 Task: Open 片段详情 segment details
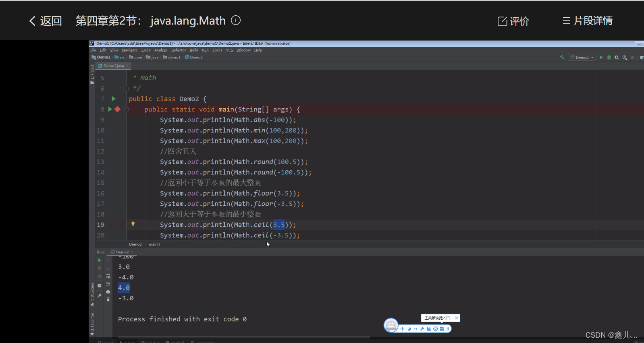pyautogui.click(x=588, y=21)
